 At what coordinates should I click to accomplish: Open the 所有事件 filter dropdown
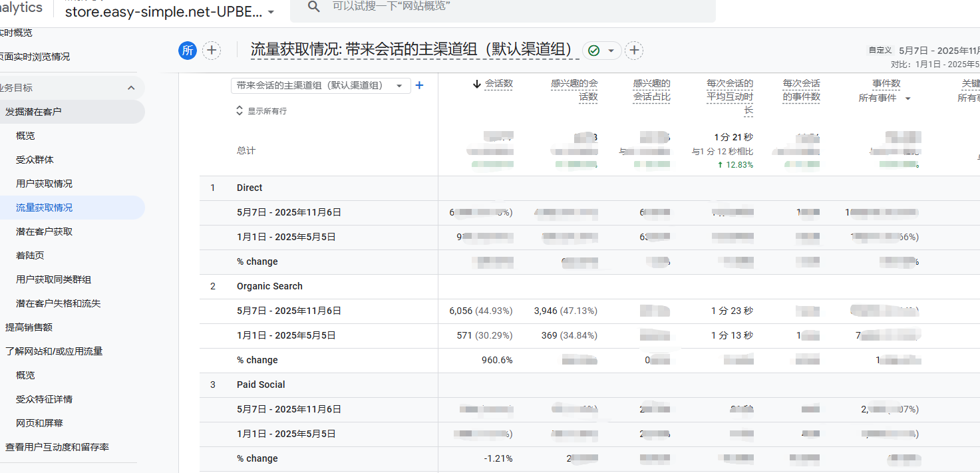(907, 98)
